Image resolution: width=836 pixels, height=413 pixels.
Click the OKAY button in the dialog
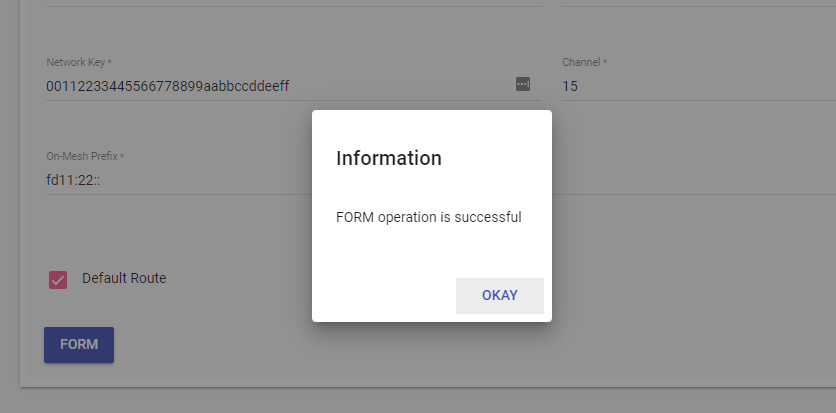pyautogui.click(x=499, y=296)
